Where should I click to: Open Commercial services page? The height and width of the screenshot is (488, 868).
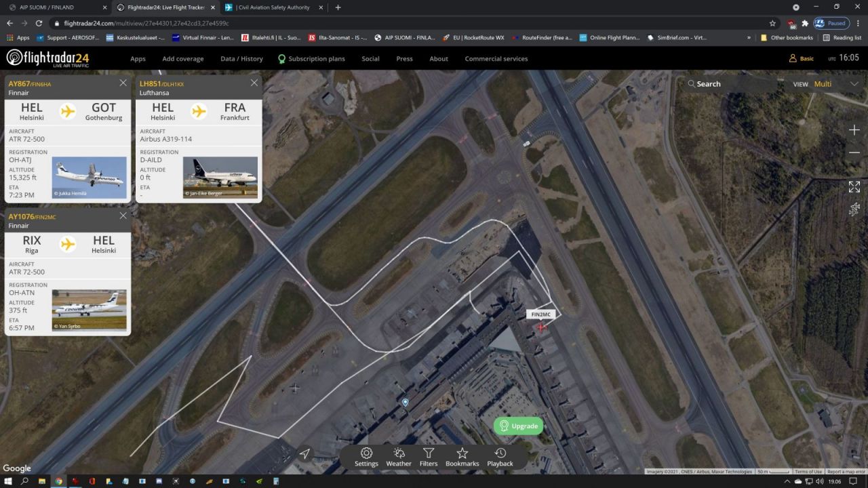(496, 59)
